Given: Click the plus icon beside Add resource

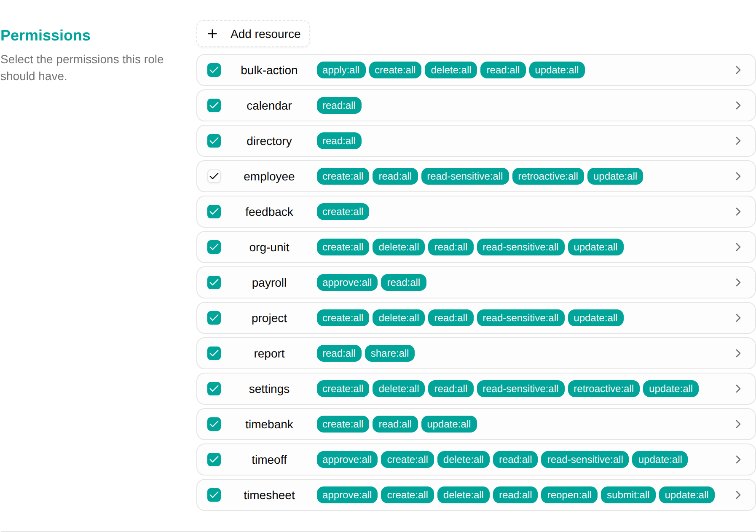Looking at the screenshot, I should click(212, 34).
